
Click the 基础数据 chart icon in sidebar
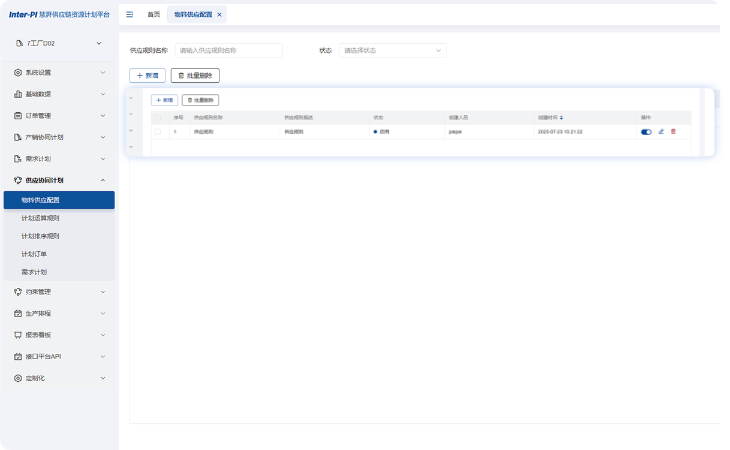point(18,94)
